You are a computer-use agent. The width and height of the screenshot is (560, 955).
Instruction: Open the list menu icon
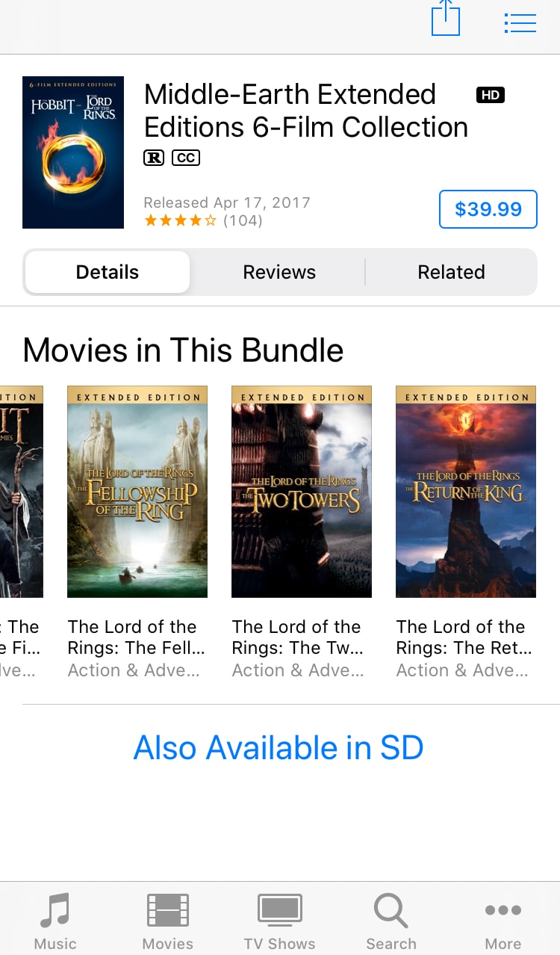(520, 23)
